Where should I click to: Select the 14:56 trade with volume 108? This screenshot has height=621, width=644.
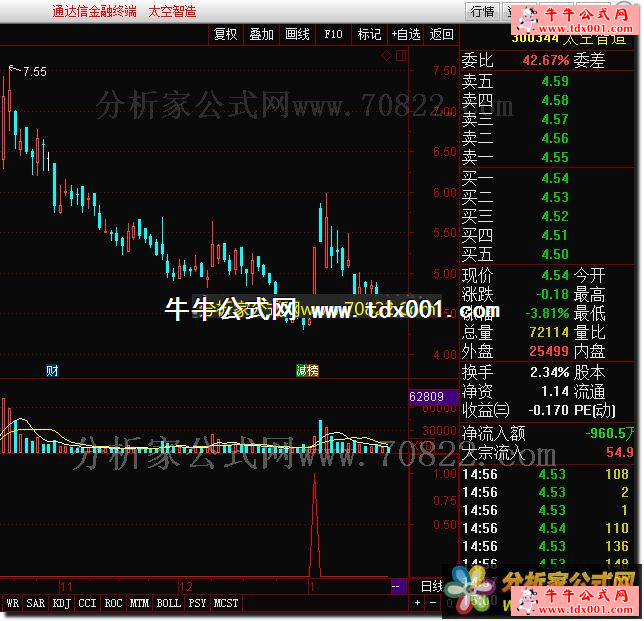click(546, 474)
